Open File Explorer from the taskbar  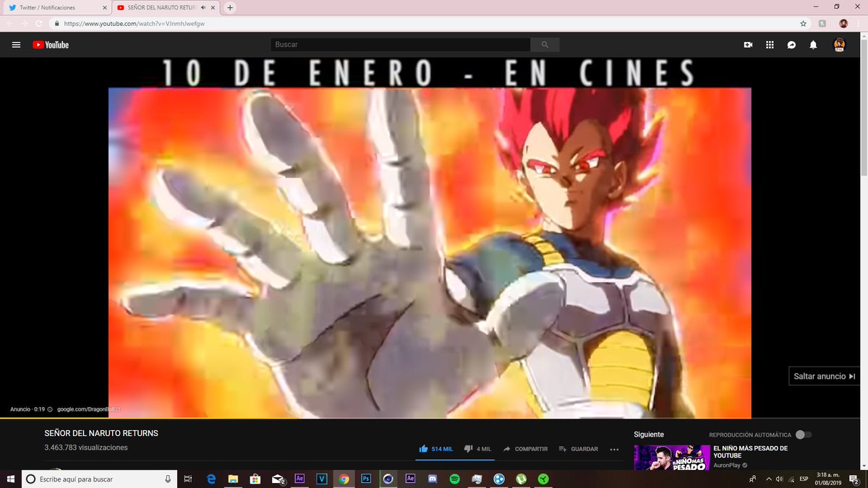click(233, 479)
